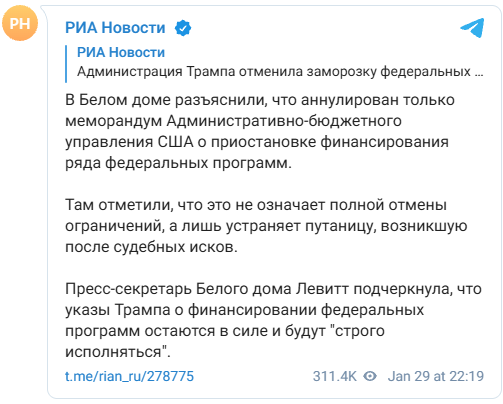This screenshot has width=503, height=404.
Task: Click the paragraph starting Пресс-секретарь Белого дома
Action: [x=273, y=320]
